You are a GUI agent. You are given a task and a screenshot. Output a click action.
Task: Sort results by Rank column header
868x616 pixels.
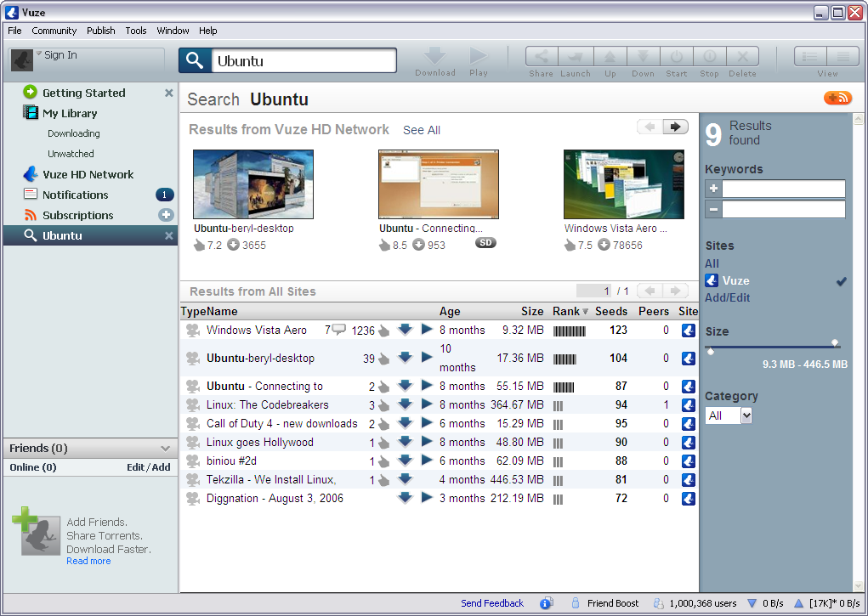[x=570, y=311]
